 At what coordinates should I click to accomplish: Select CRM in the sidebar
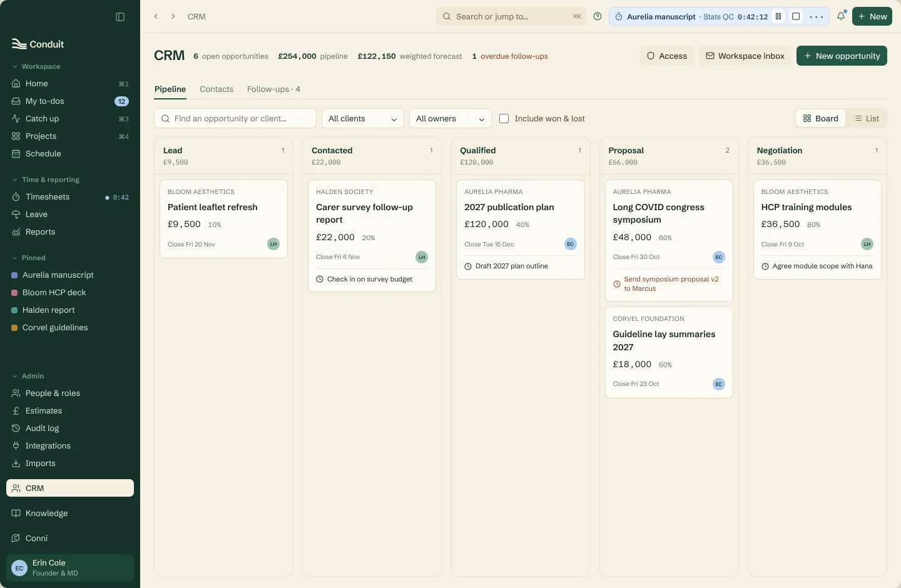click(70, 489)
